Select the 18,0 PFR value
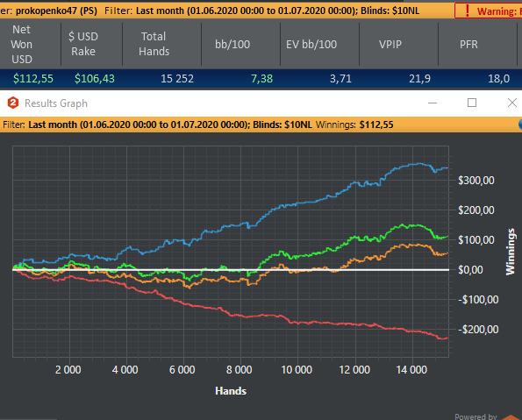 [x=498, y=79]
